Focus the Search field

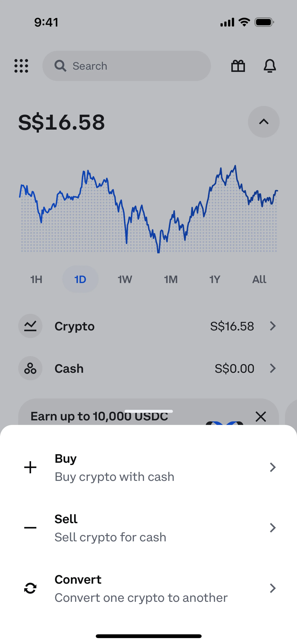tap(127, 66)
